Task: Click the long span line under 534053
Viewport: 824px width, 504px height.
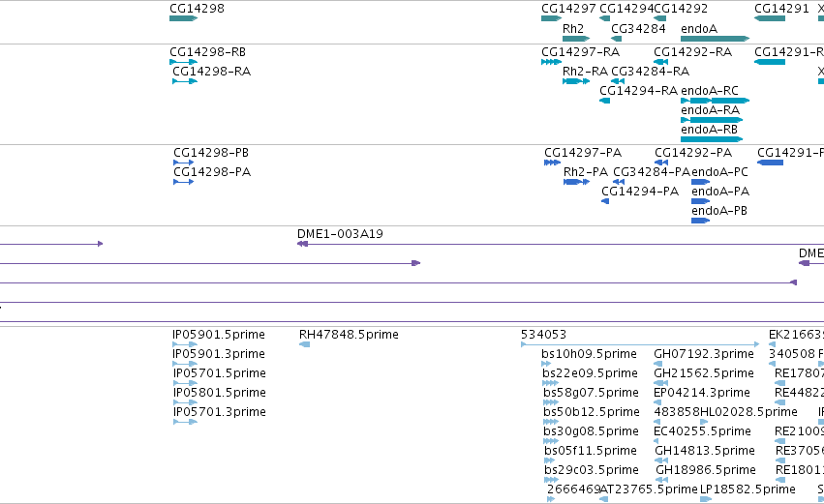Action: (640, 344)
